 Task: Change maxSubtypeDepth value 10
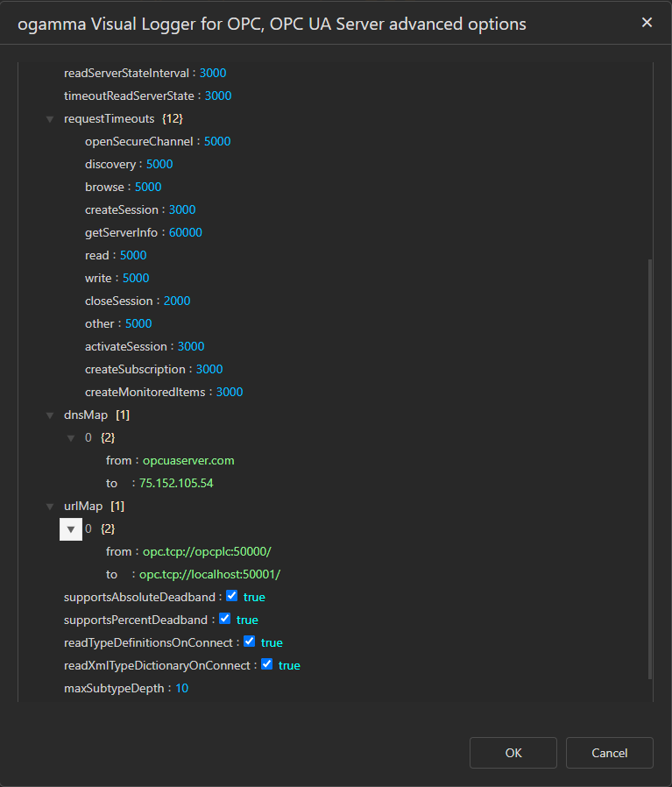[181, 688]
